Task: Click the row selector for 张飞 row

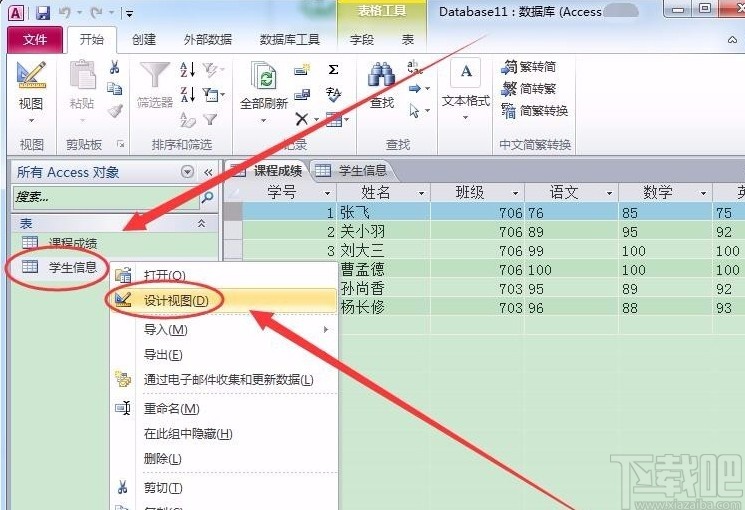Action: (233, 212)
